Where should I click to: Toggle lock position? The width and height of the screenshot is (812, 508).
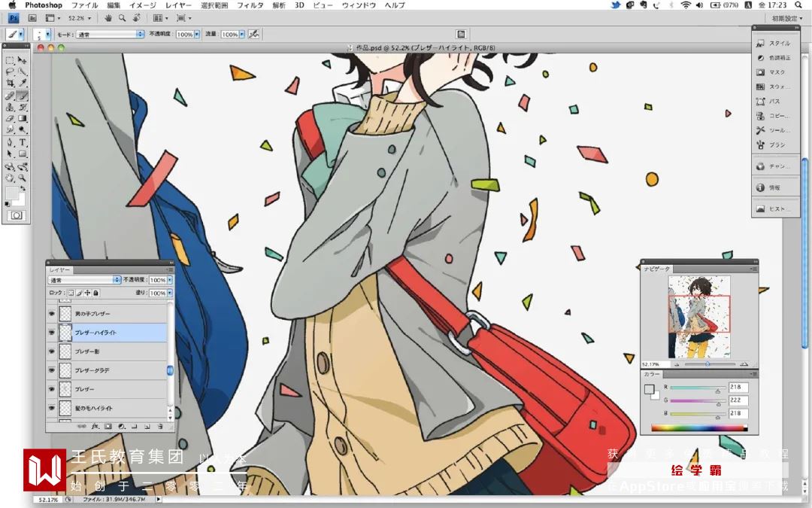87,293
